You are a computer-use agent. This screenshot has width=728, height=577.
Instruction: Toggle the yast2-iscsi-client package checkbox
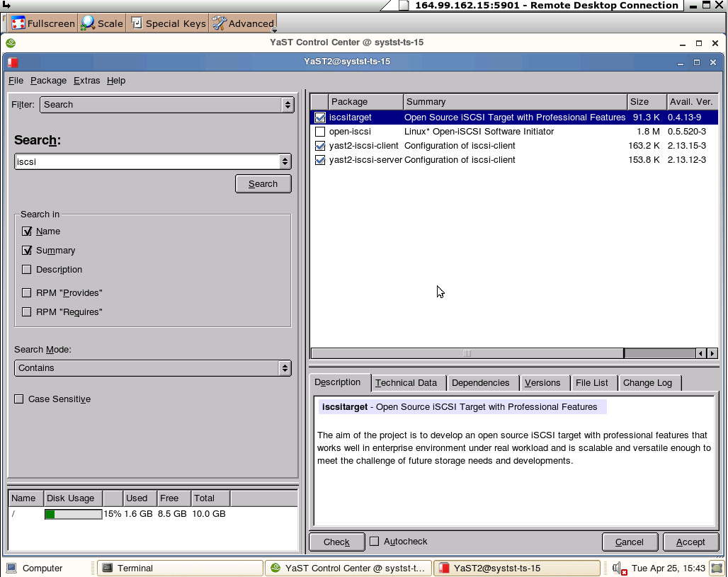pos(320,146)
